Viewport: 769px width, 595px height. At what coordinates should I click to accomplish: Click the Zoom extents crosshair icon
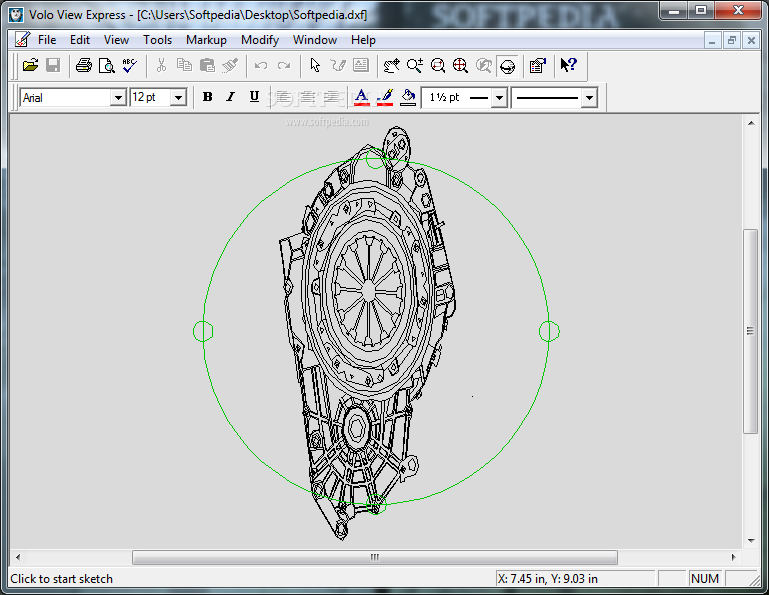[461, 65]
